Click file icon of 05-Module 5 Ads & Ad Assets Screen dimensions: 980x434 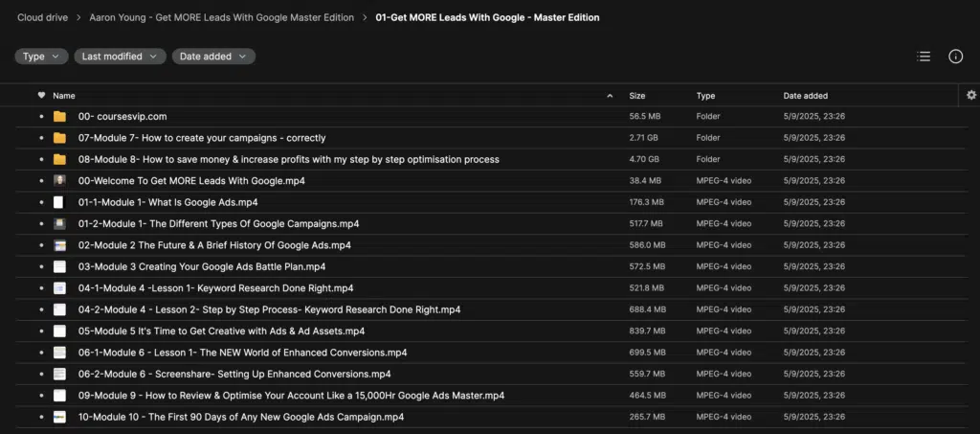(x=59, y=331)
